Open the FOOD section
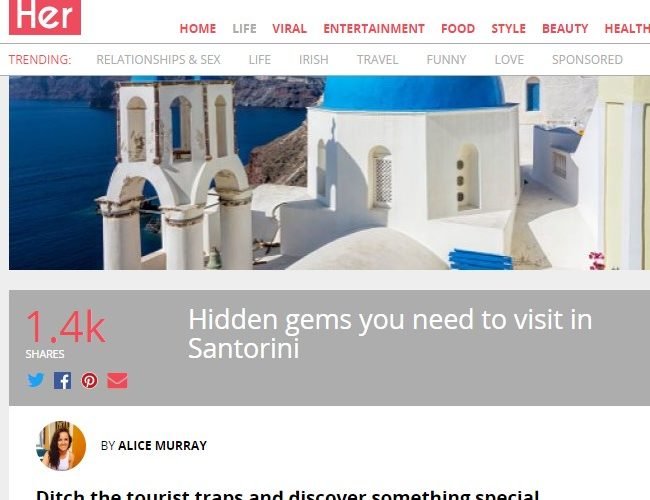 click(458, 29)
